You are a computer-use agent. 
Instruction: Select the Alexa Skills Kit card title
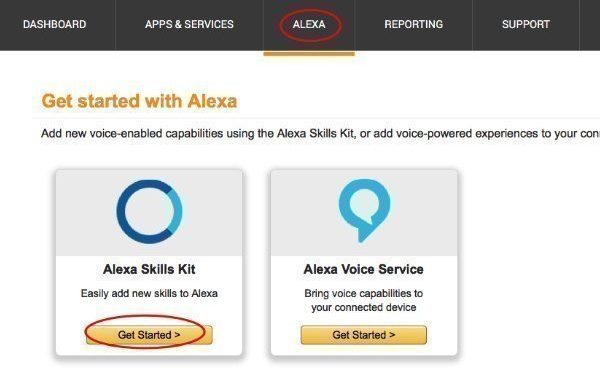(149, 269)
